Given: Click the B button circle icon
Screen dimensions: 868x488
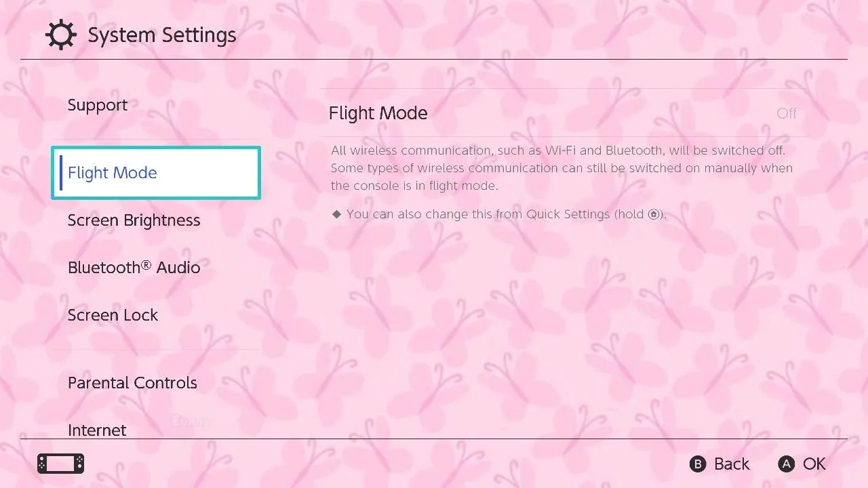Looking at the screenshot, I should pyautogui.click(x=698, y=464).
